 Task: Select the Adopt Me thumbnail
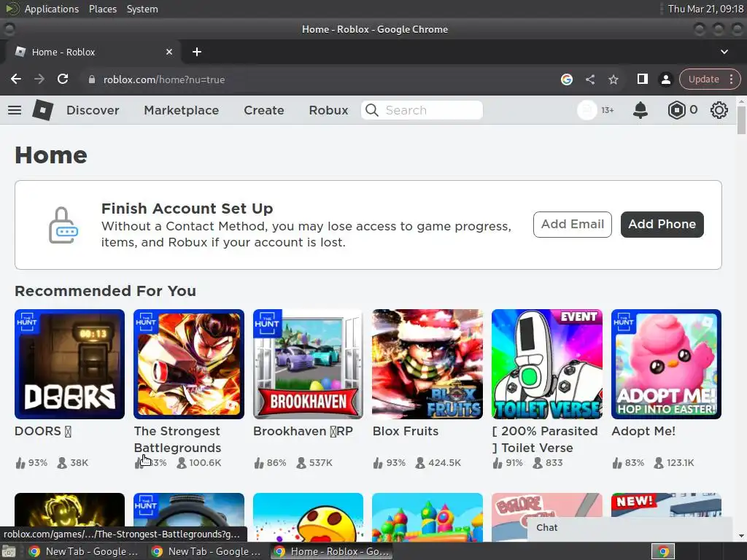point(667,365)
